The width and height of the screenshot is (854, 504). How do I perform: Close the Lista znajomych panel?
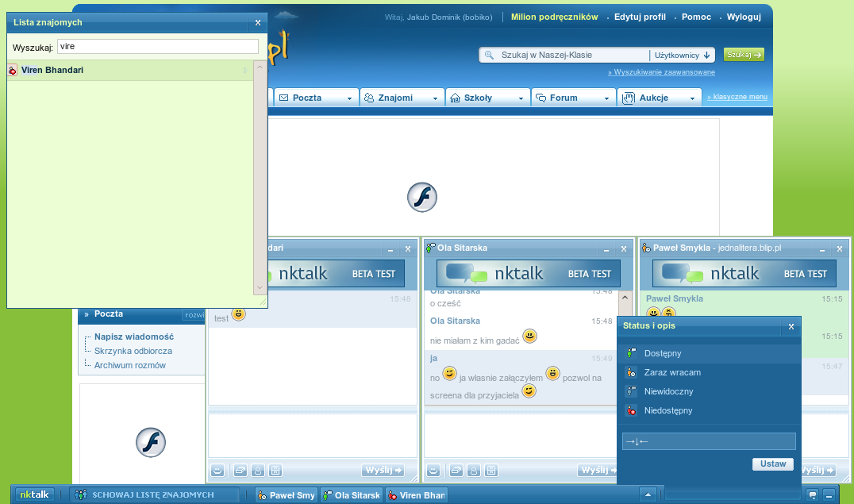258,23
